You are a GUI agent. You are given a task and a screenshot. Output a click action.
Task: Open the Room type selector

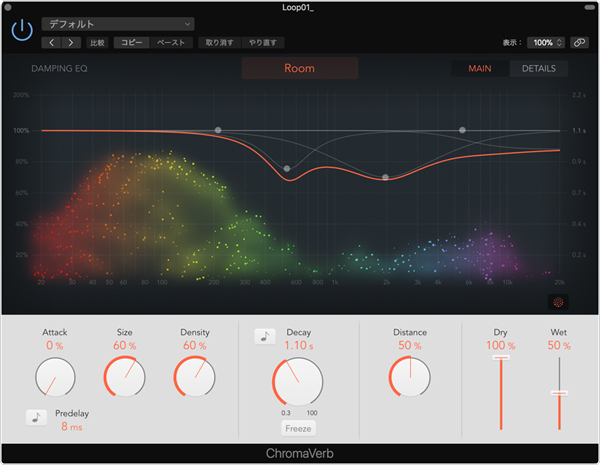(x=300, y=68)
